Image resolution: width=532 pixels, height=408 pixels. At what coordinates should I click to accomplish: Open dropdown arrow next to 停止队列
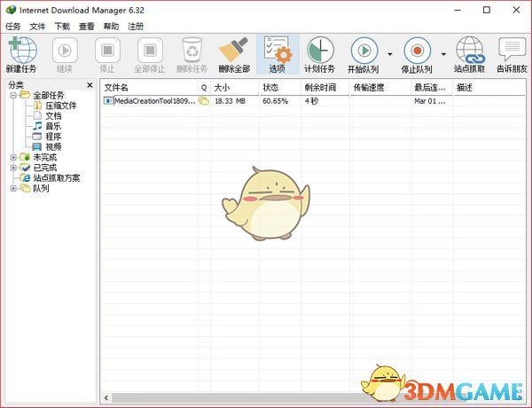click(443, 54)
